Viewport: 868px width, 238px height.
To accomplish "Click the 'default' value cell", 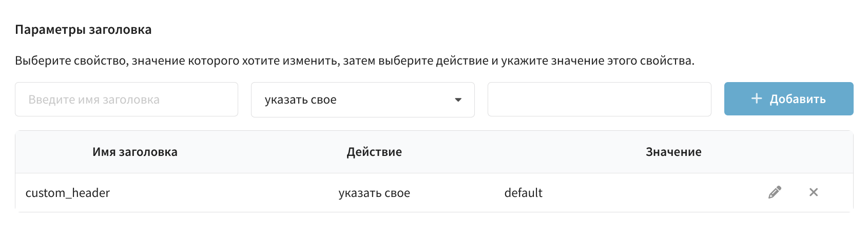I will (x=523, y=193).
